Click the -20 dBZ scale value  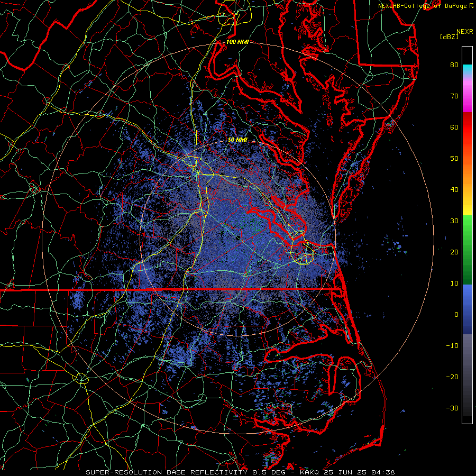452,377
